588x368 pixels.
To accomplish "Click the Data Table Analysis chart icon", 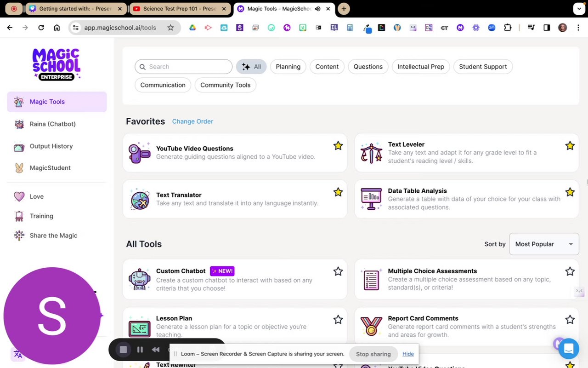I will click(x=371, y=199).
